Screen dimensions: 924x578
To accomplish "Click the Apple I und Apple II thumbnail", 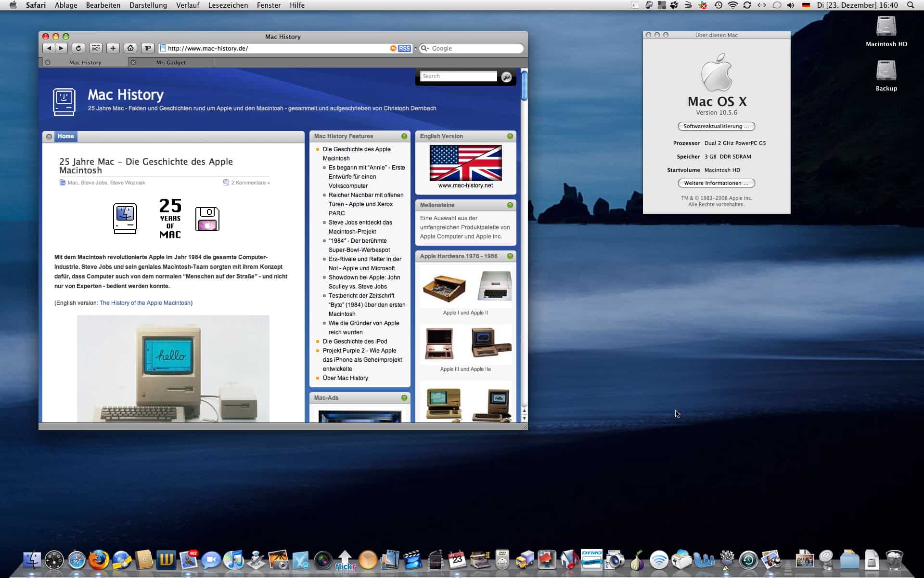I will (465, 287).
